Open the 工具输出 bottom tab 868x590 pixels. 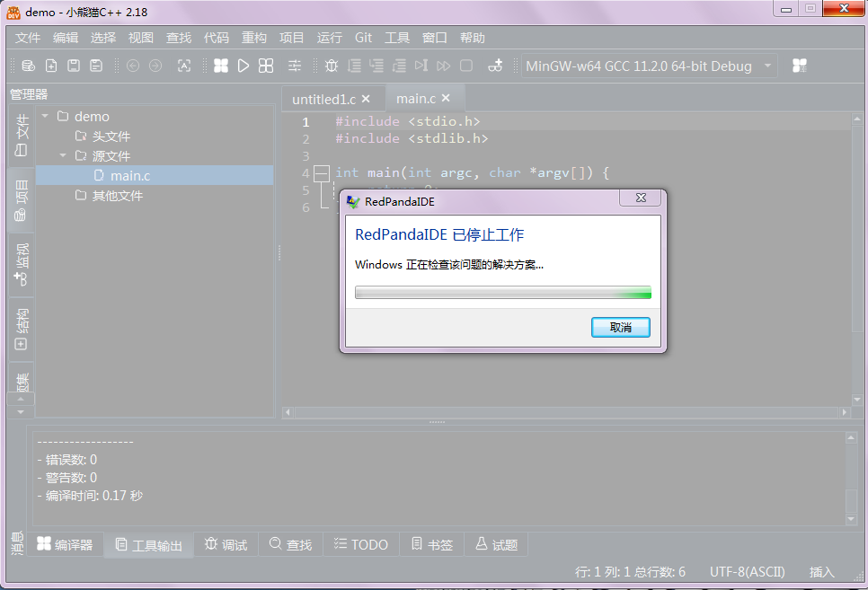[x=149, y=545]
